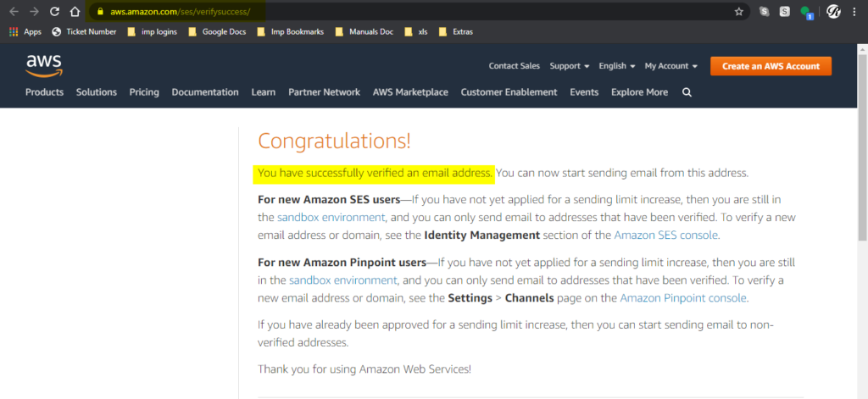
Task: Open the Products menu
Action: (44, 92)
